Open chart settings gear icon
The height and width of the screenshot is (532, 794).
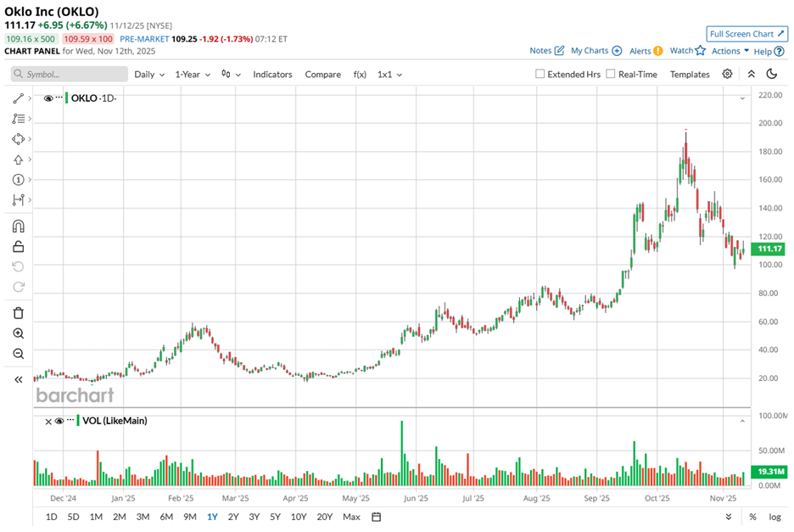[x=727, y=74]
